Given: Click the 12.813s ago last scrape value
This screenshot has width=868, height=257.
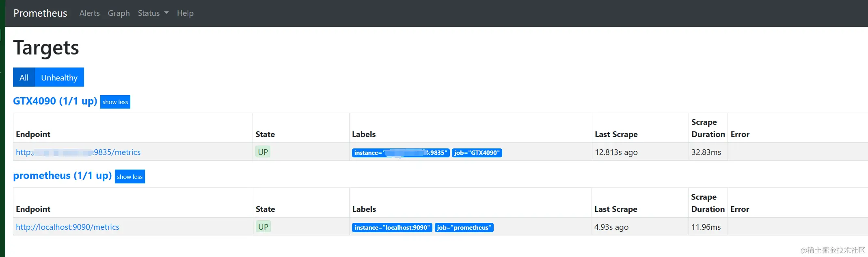Looking at the screenshot, I should [616, 152].
